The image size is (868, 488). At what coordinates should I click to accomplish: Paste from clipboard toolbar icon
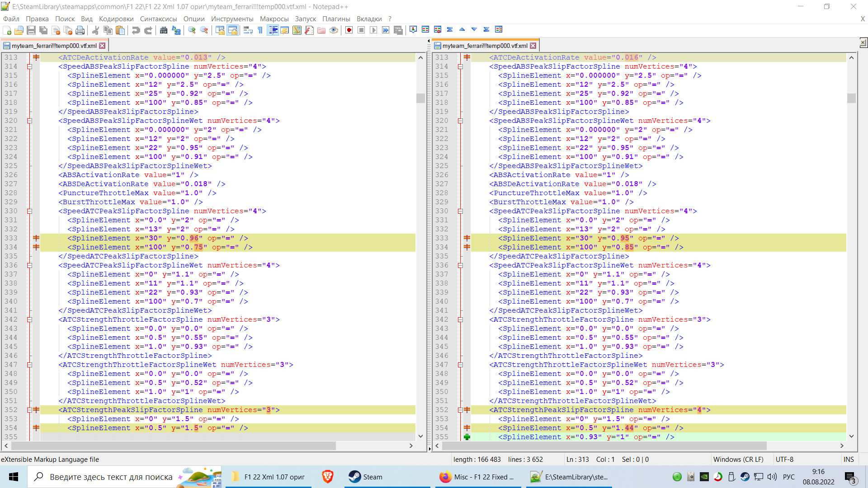point(120,30)
